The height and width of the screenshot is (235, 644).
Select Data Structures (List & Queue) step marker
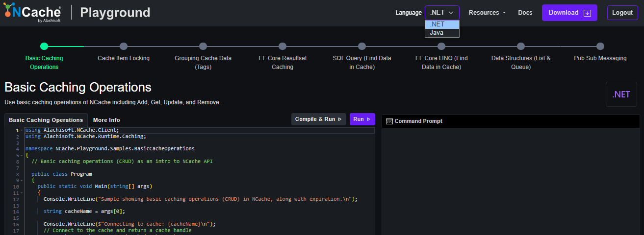pos(521,47)
